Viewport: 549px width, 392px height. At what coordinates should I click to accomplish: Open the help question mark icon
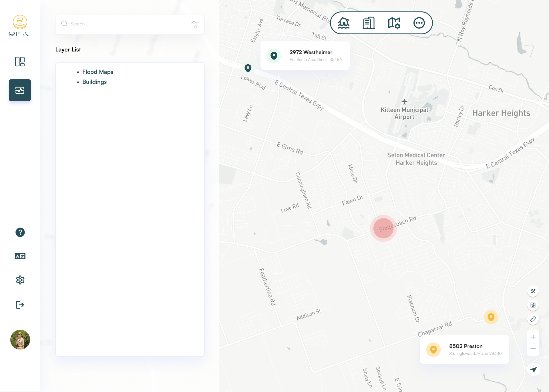[x=20, y=232]
